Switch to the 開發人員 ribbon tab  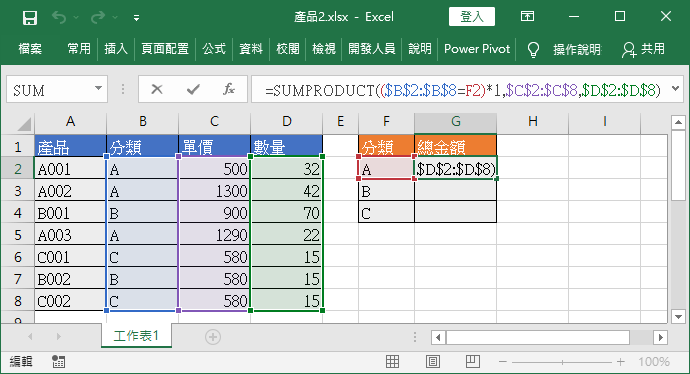click(372, 49)
